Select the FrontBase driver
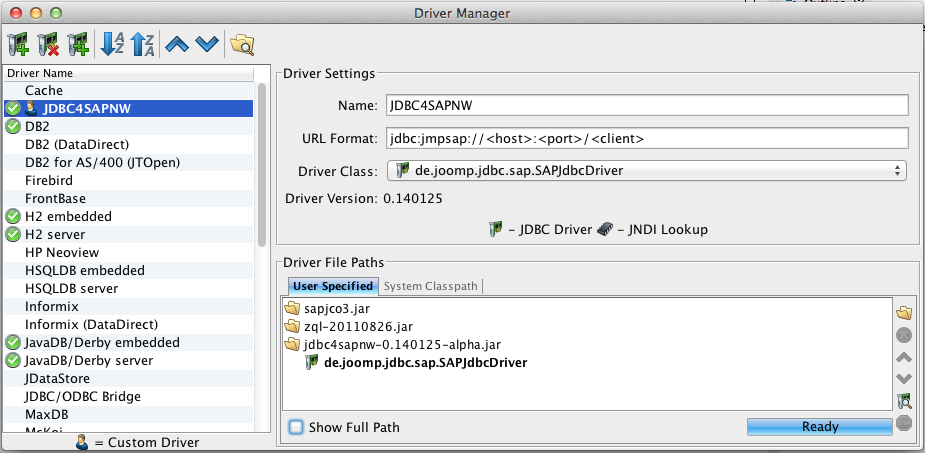The height and width of the screenshot is (453, 925). 129,198
